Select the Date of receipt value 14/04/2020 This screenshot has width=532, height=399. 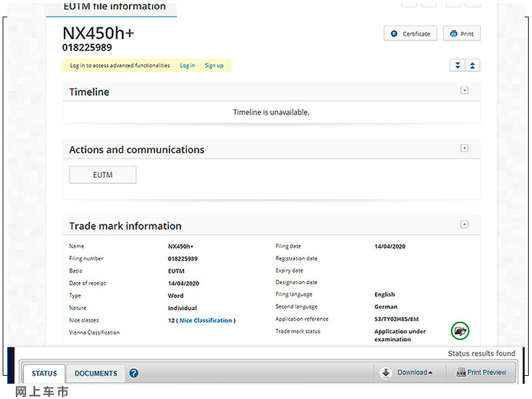pos(184,284)
